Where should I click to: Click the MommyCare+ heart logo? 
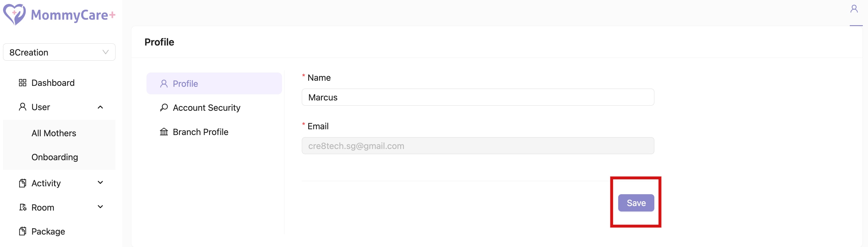point(15,14)
